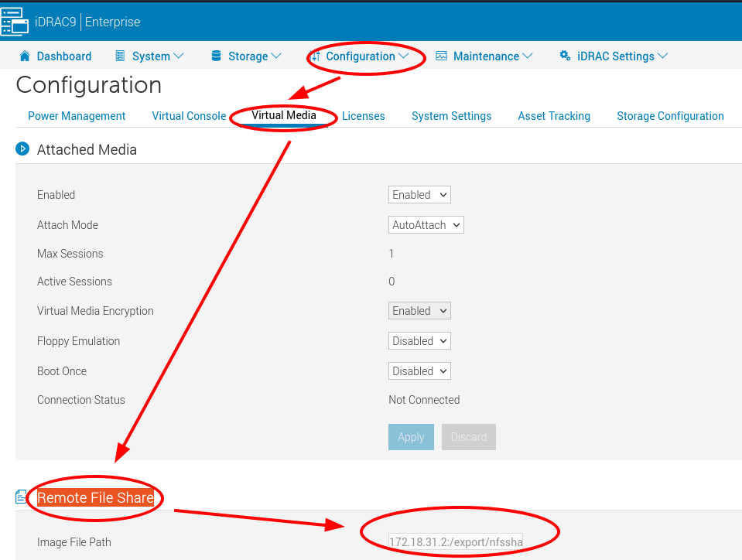Click the iDRAC Settings gears icon

(565, 56)
